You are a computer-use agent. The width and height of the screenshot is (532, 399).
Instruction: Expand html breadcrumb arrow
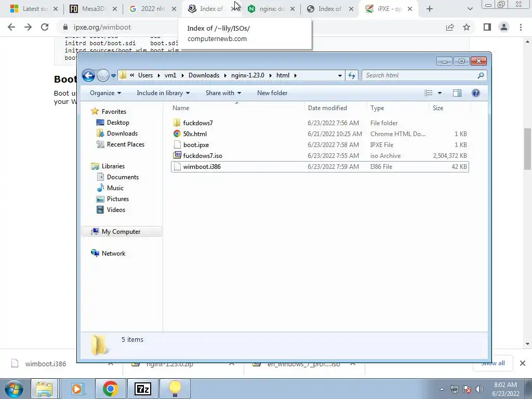click(296, 75)
